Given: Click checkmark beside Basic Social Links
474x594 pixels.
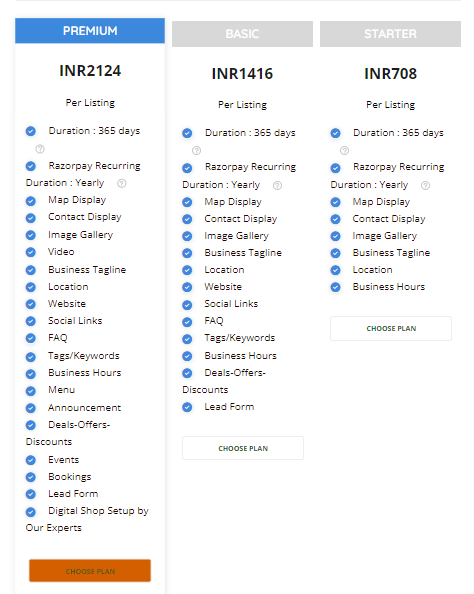Looking at the screenshot, I should (187, 305).
